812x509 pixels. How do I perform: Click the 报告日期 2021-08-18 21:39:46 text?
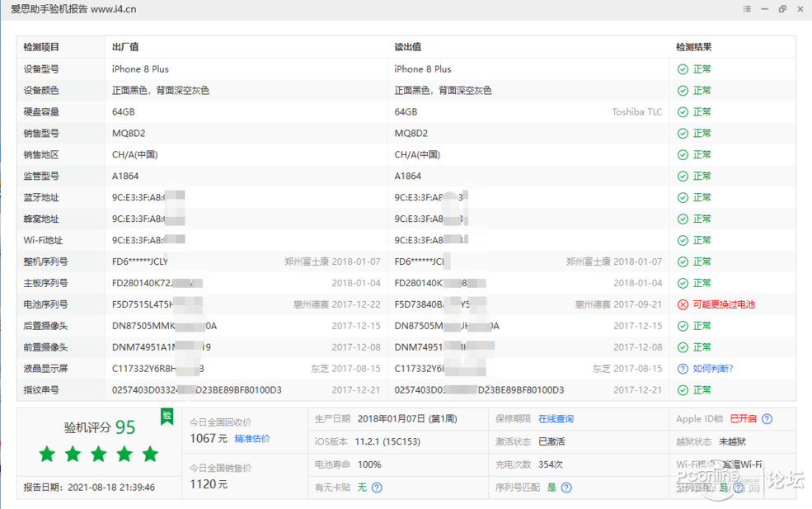pos(89,488)
